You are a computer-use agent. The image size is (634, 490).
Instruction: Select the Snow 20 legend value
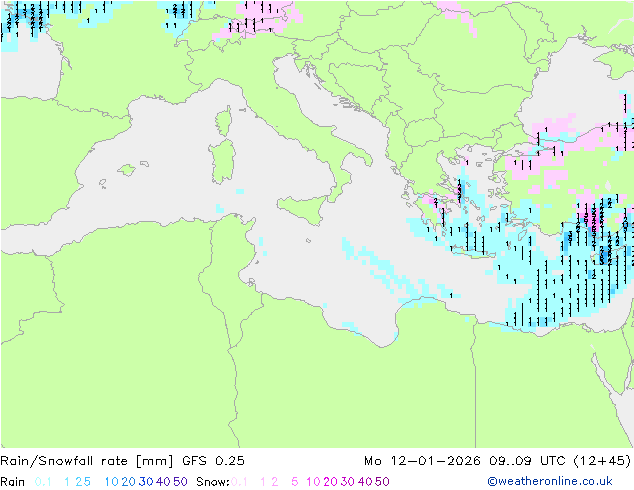click(x=330, y=482)
